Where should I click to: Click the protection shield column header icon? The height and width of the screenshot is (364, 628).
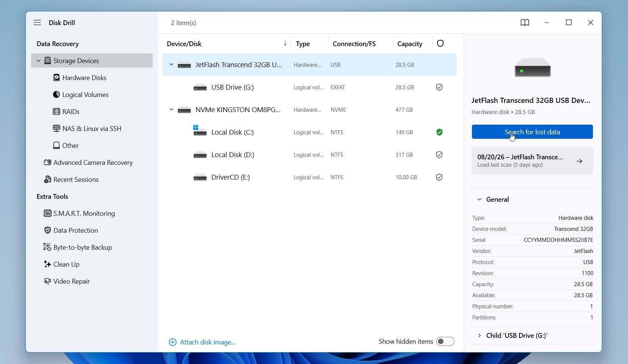[440, 44]
